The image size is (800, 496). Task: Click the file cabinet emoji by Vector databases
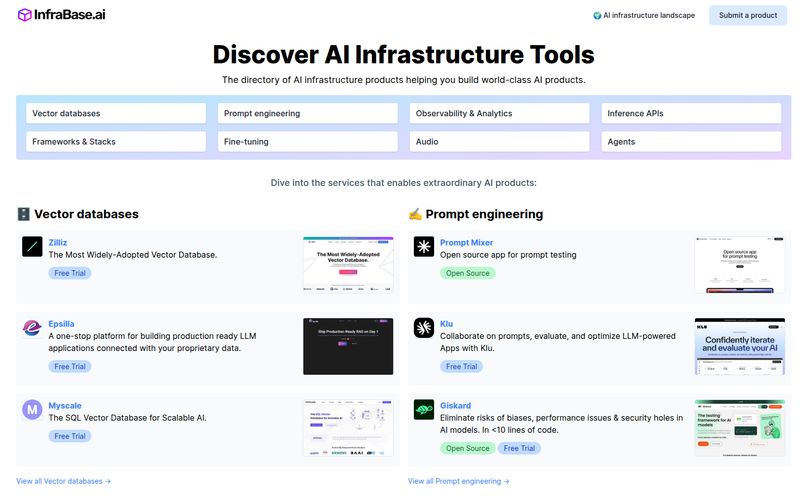tap(23, 214)
